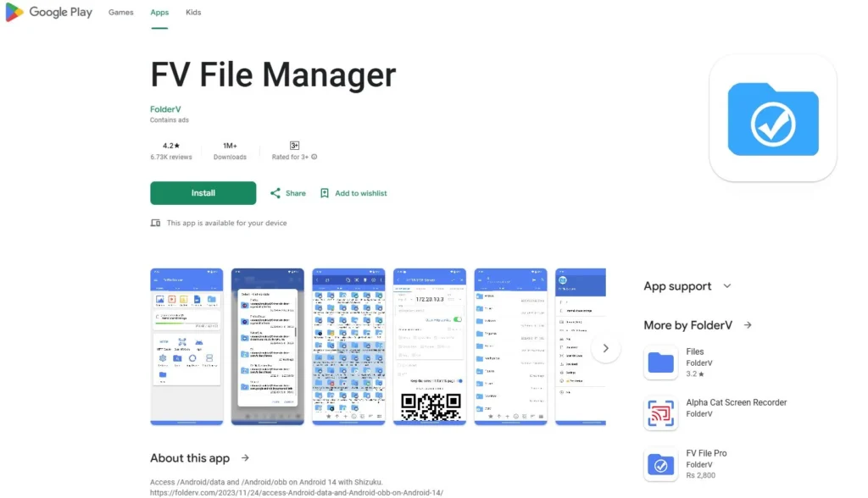The width and height of the screenshot is (868, 498).
Task: Click the Alpha Cat Screen Recorder icon
Action: [x=660, y=411]
